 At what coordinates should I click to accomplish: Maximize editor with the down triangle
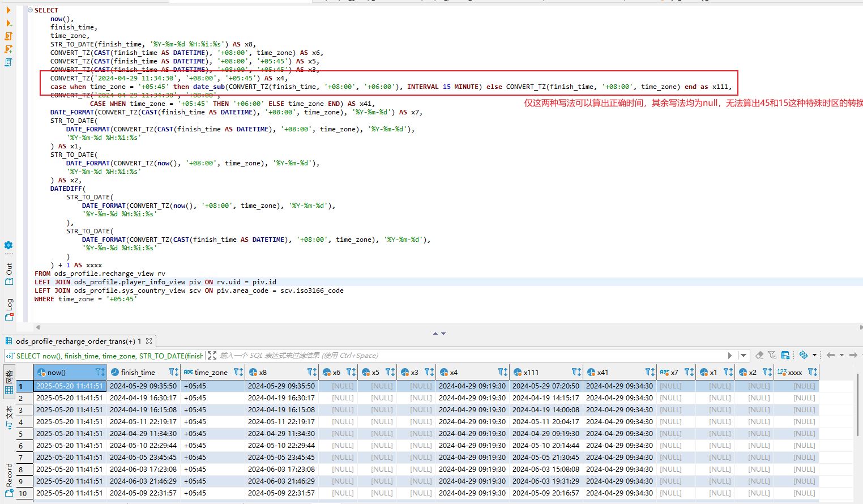coord(443,334)
